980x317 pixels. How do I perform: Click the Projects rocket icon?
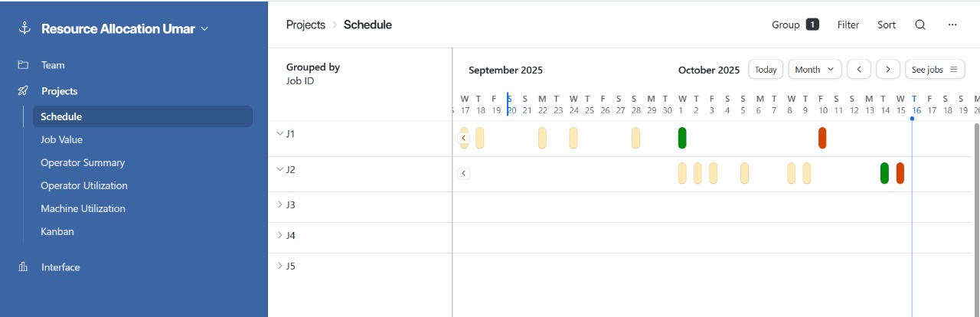24,91
